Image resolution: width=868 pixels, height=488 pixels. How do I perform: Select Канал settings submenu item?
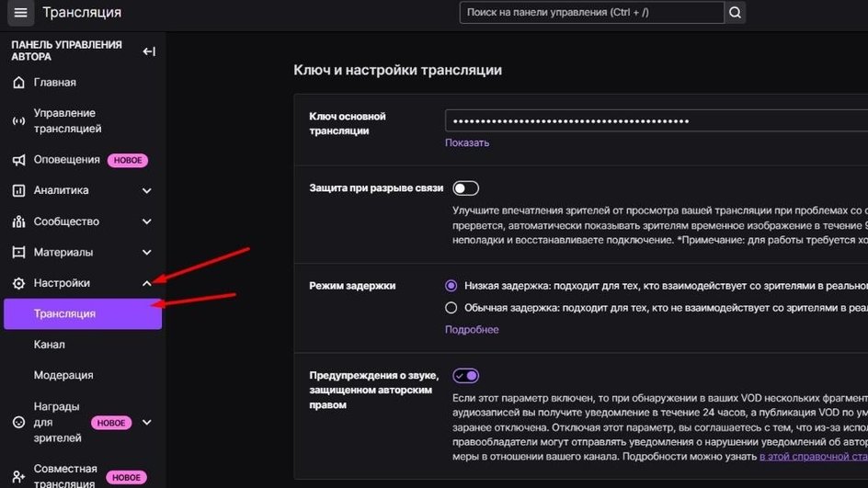50,345
